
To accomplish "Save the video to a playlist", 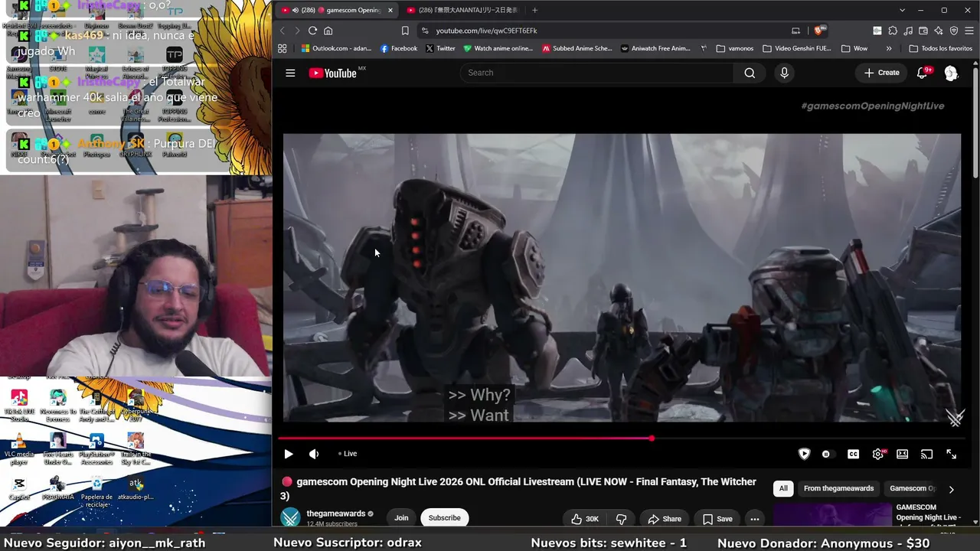I will tap(717, 518).
